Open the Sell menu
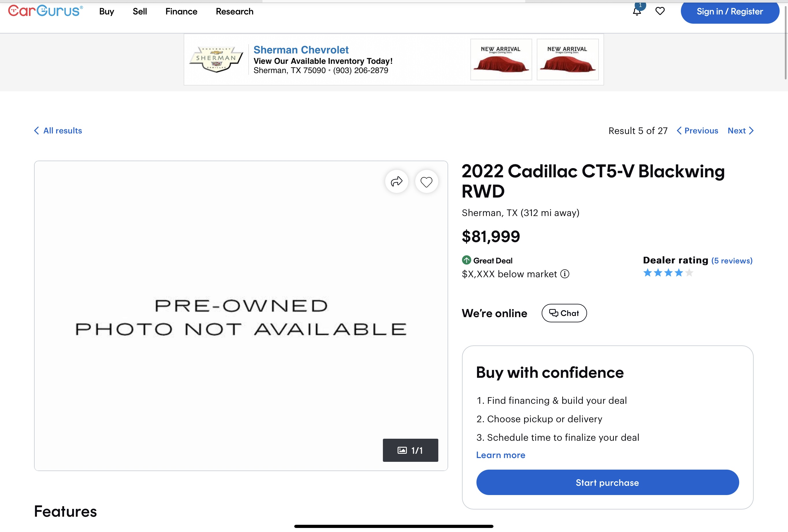This screenshot has width=788, height=532. [x=140, y=12]
